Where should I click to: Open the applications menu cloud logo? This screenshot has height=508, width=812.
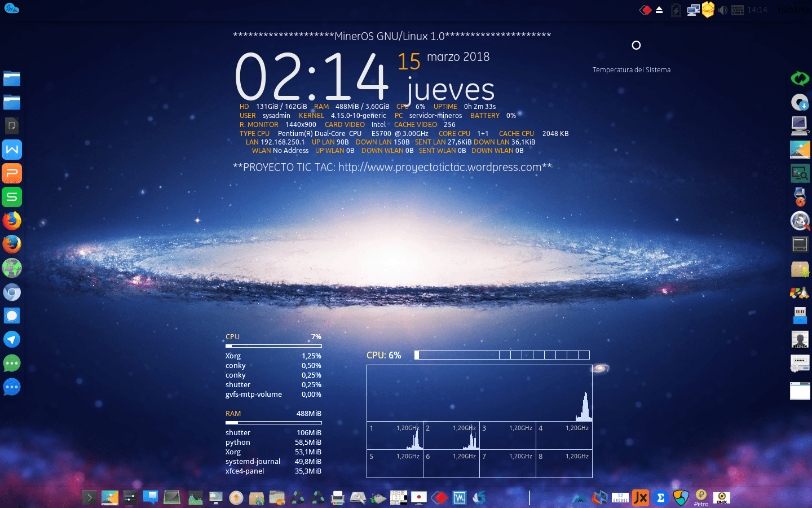point(12,8)
